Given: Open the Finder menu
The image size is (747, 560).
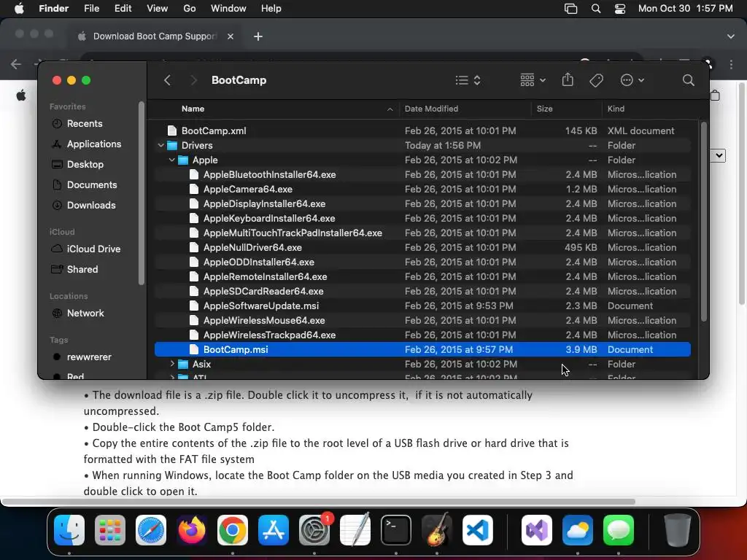Looking at the screenshot, I should pyautogui.click(x=54, y=9).
